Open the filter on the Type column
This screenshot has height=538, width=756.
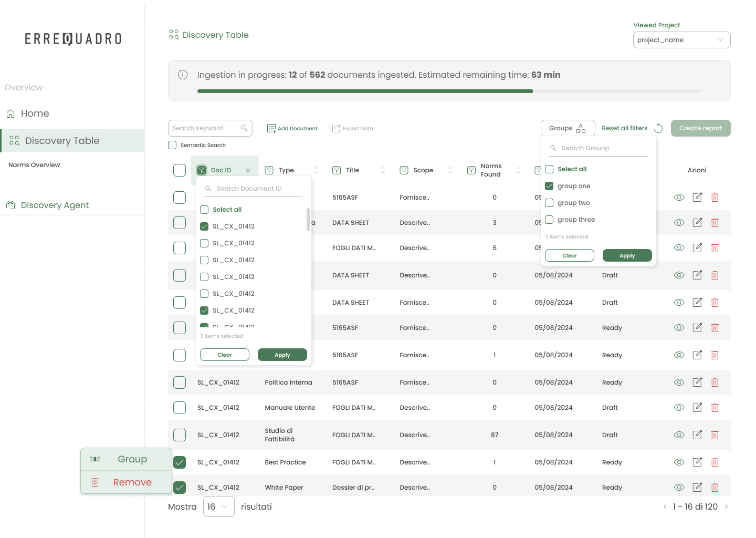269,170
